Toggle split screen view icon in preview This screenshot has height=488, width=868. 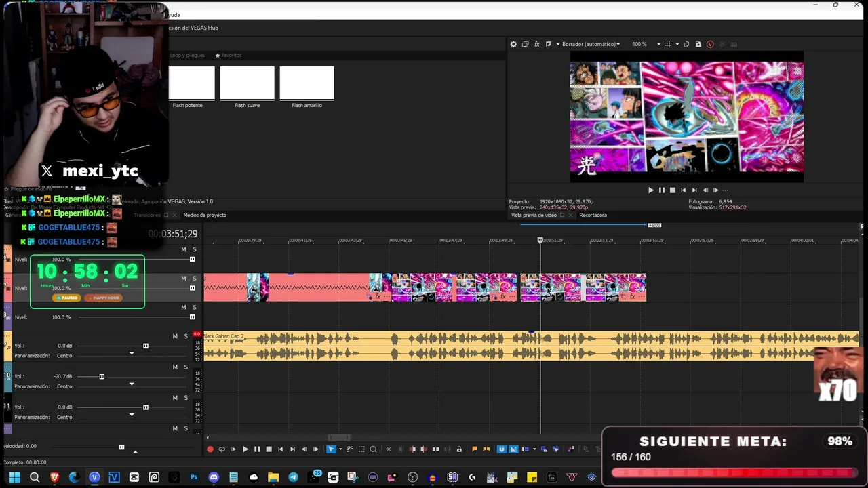[548, 44]
